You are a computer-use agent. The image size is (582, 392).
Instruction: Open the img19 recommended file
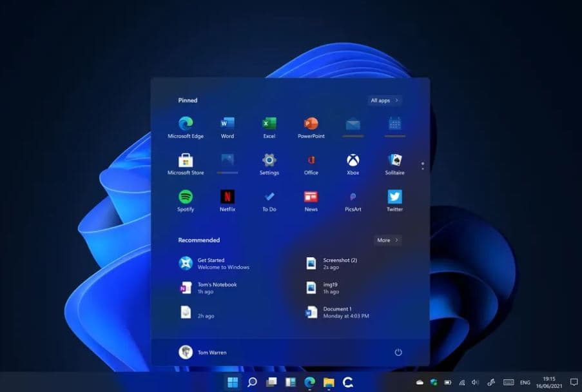click(322, 288)
